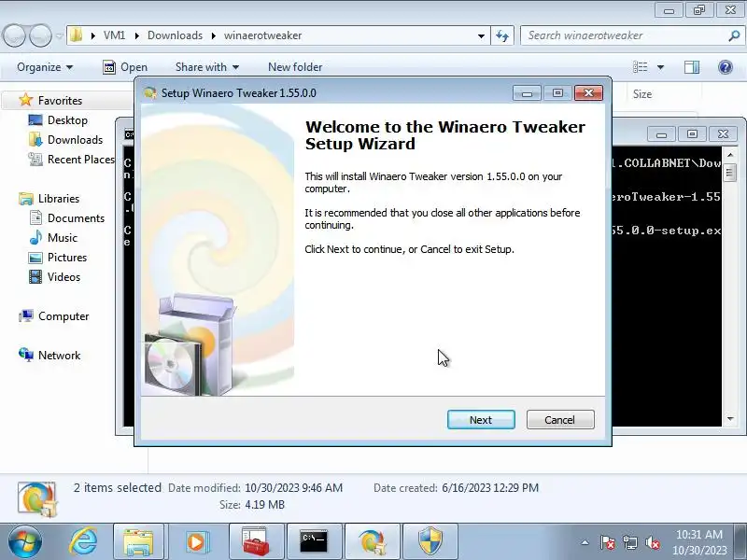Click the Music note icon
747x560 pixels.
35,237
